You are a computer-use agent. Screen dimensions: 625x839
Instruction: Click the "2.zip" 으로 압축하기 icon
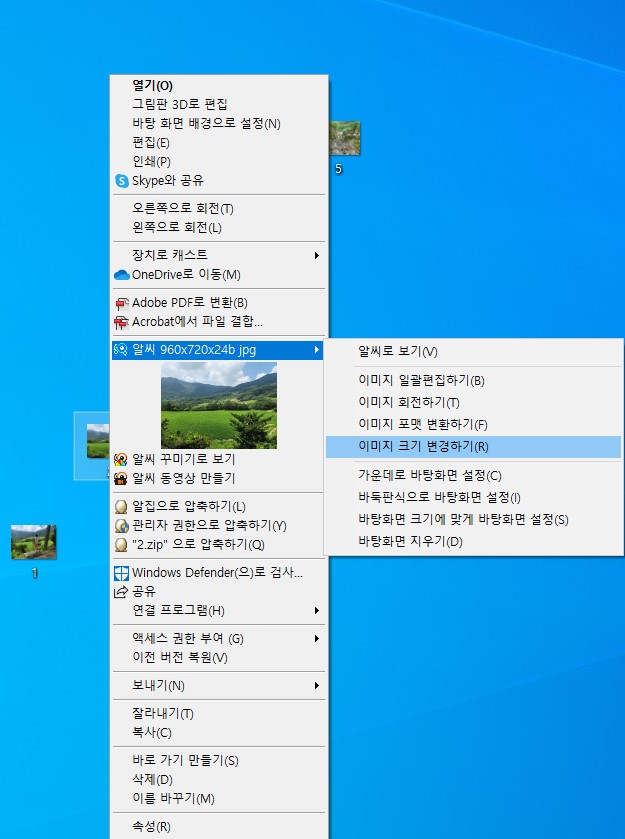(121, 545)
